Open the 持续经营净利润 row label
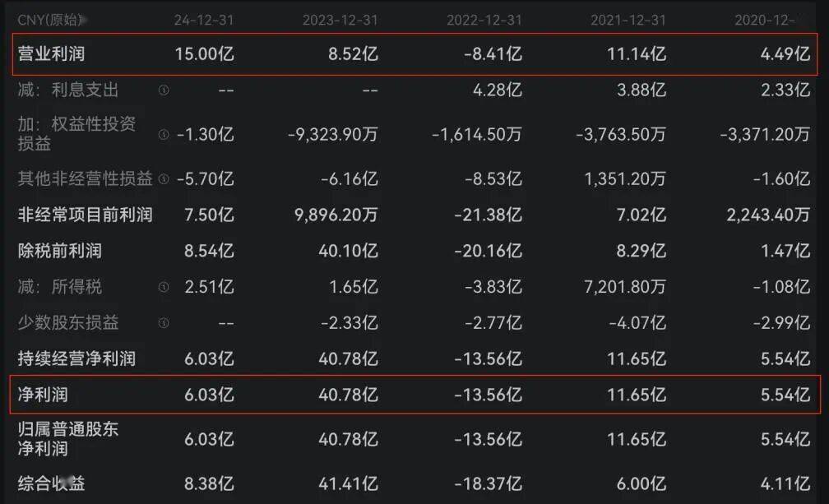The width and height of the screenshot is (829, 504). coord(76,358)
